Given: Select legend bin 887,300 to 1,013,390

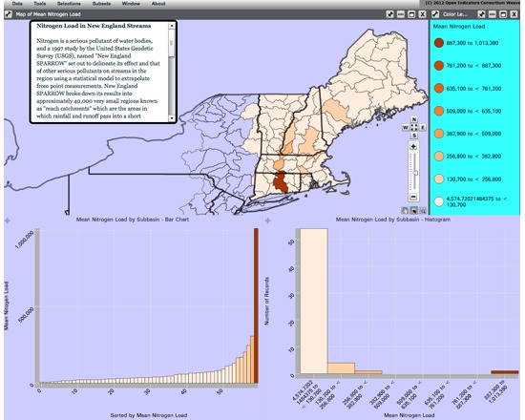Looking at the screenshot, I should point(466,43).
